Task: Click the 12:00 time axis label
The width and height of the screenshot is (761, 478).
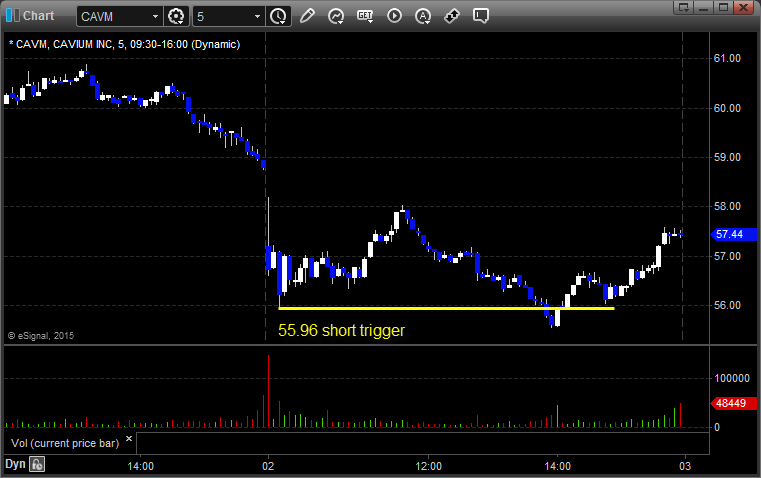Action: 429,466
